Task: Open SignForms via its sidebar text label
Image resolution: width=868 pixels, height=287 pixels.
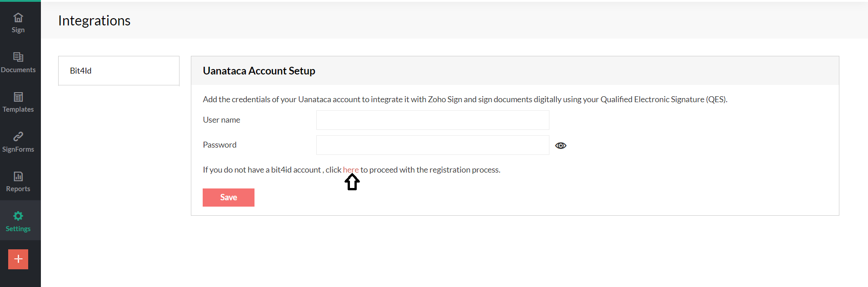Action: click(x=18, y=149)
